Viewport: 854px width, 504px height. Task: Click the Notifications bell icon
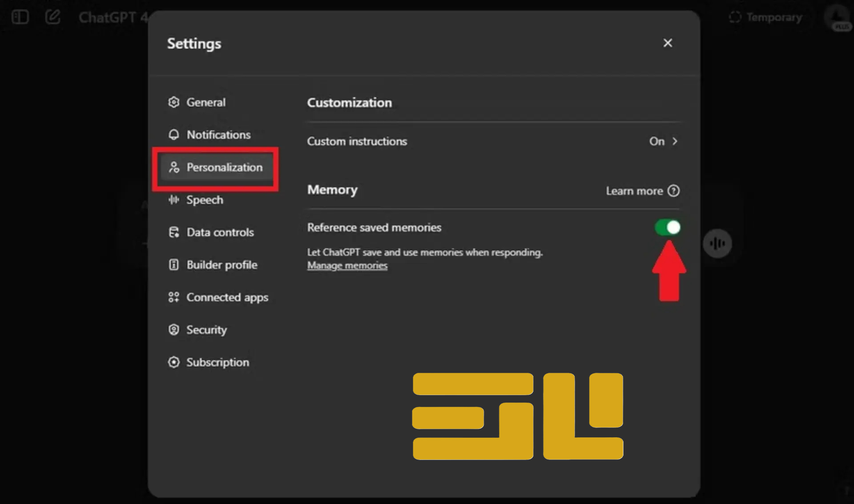[x=173, y=134]
